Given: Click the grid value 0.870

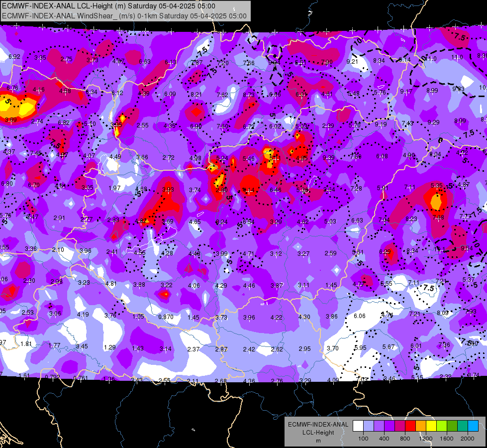Looking at the screenshot, I should (166, 317).
